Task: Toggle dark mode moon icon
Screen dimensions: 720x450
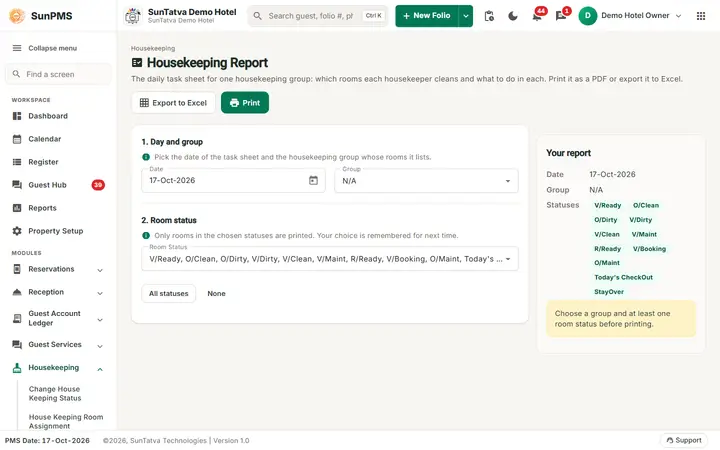Action: (x=513, y=16)
